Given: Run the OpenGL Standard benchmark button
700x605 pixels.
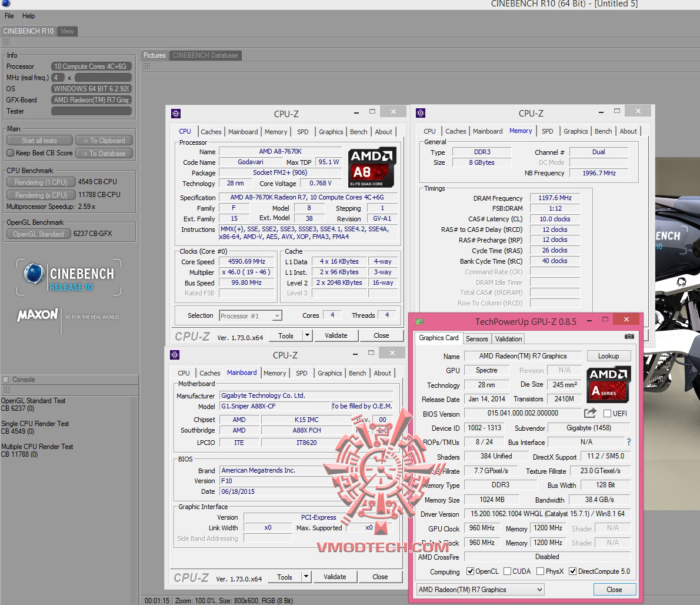Looking at the screenshot, I should (38, 234).
